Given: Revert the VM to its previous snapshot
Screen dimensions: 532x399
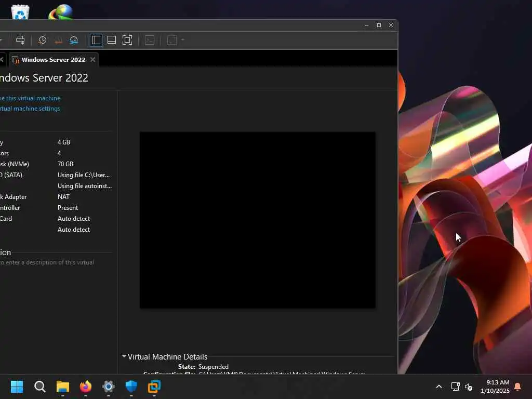Looking at the screenshot, I should coord(58,40).
